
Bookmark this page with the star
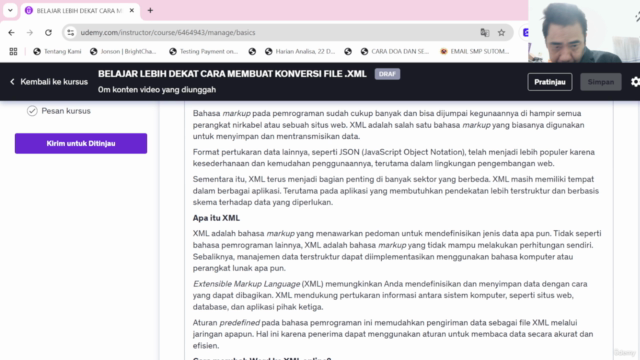501,33
